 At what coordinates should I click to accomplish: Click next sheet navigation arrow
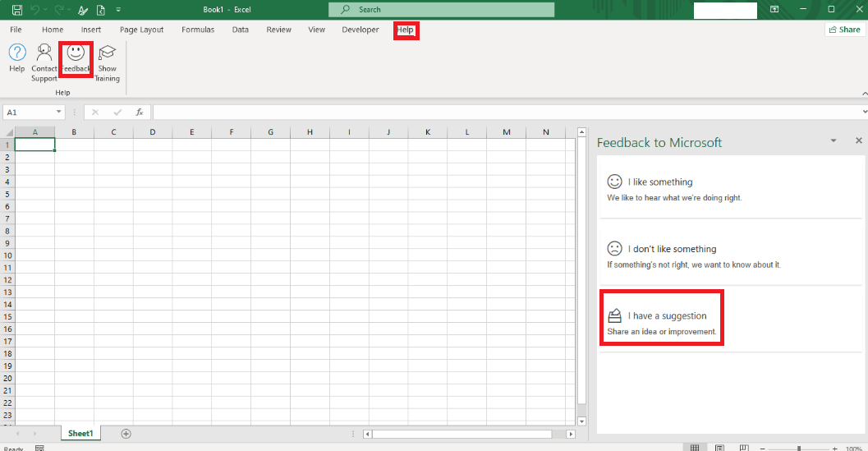coord(34,434)
